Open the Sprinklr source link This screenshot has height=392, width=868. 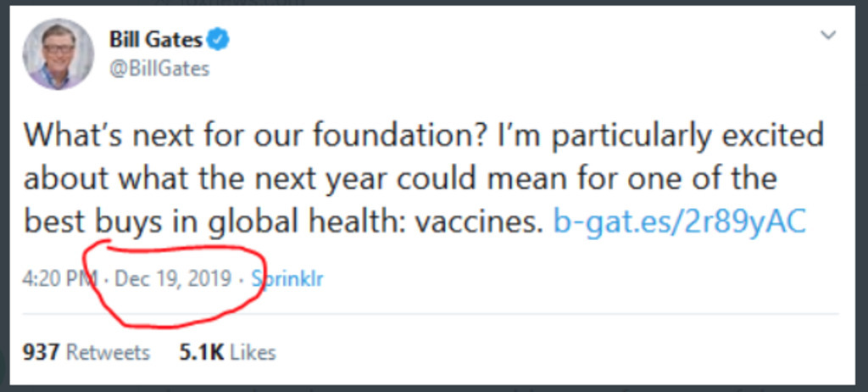click(x=287, y=278)
